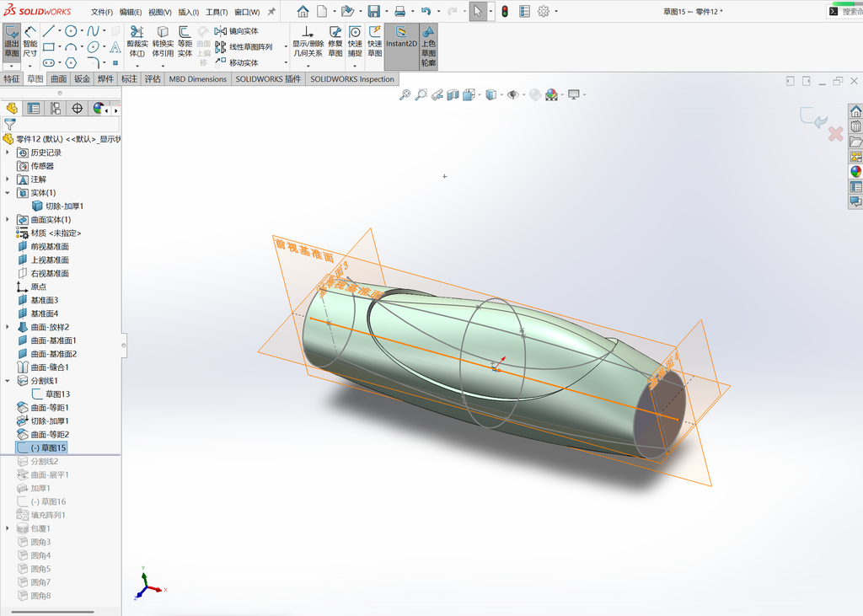The image size is (863, 616).
Task: Click Move Entities (移动实体)
Action: [x=237, y=62]
